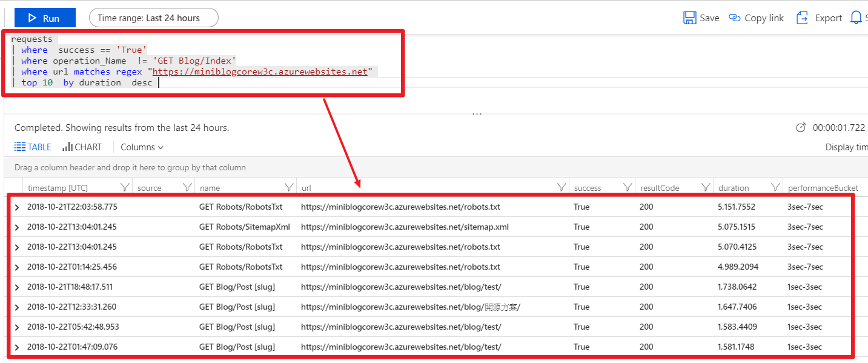
Task: Open filter on url column
Action: pos(562,187)
